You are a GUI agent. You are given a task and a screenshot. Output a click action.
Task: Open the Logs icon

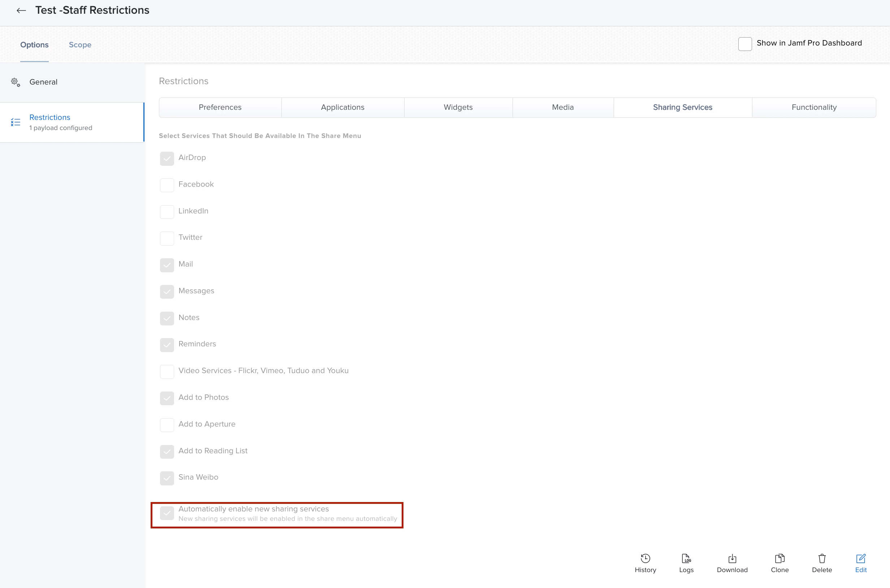[686, 558]
